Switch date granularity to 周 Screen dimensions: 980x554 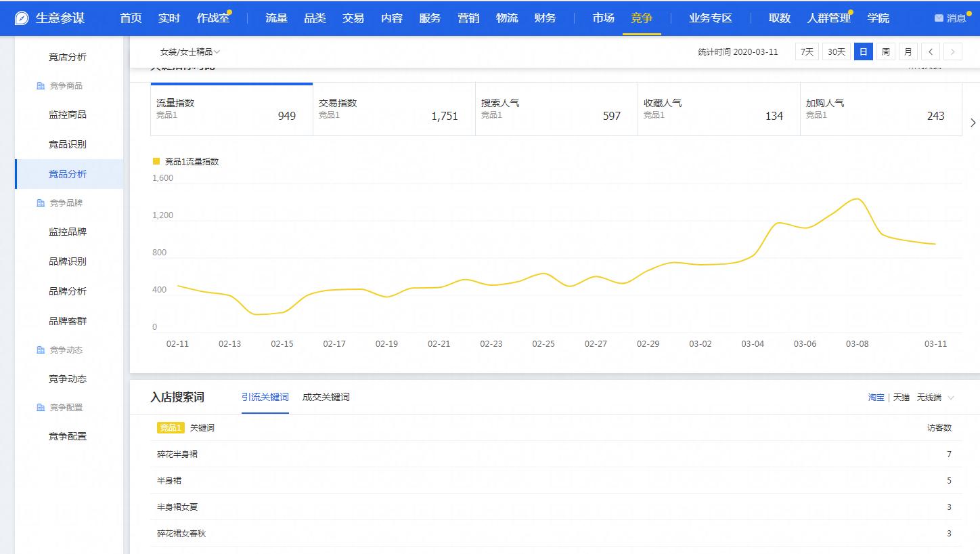coord(885,51)
